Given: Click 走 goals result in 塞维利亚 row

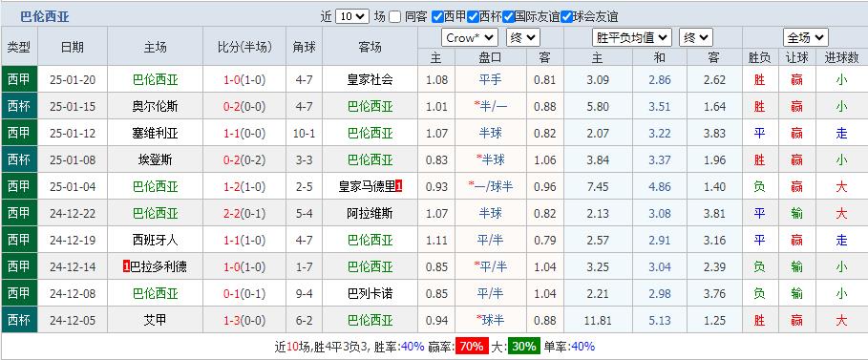Looking at the screenshot, I should (841, 133).
